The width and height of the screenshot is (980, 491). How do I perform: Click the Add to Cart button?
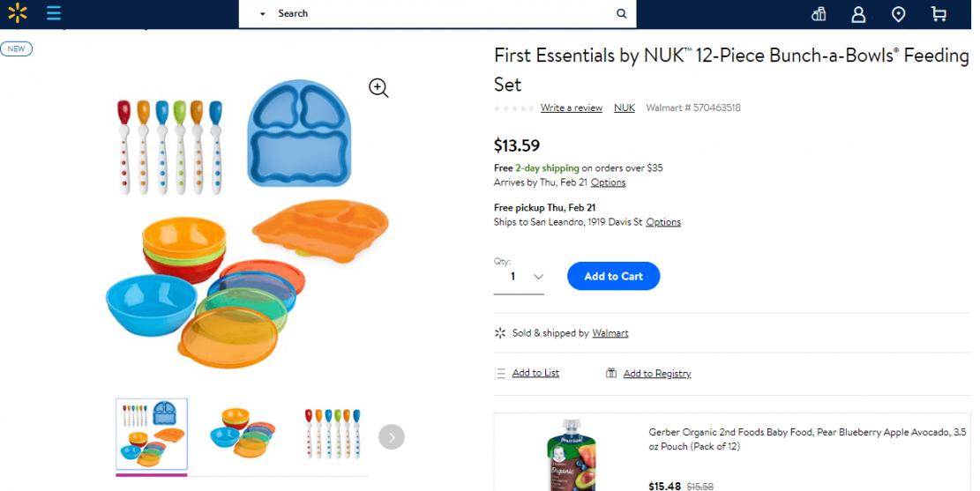pyautogui.click(x=613, y=276)
